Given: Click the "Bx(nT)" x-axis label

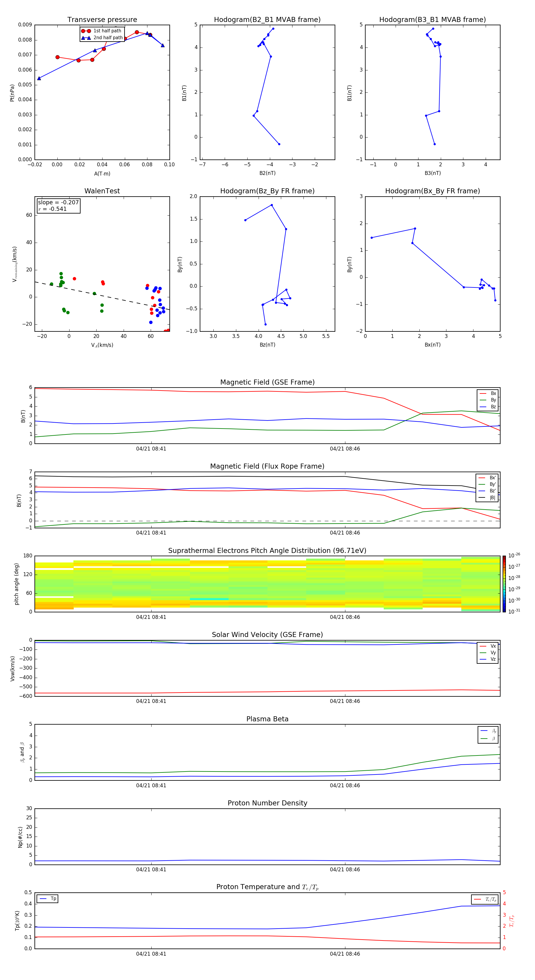Looking at the screenshot, I should [432, 345].
